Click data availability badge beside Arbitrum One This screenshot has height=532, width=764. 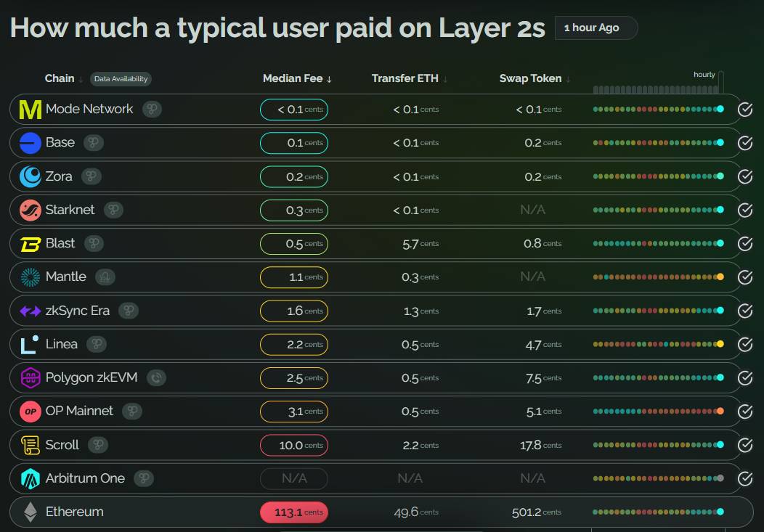[144, 478]
